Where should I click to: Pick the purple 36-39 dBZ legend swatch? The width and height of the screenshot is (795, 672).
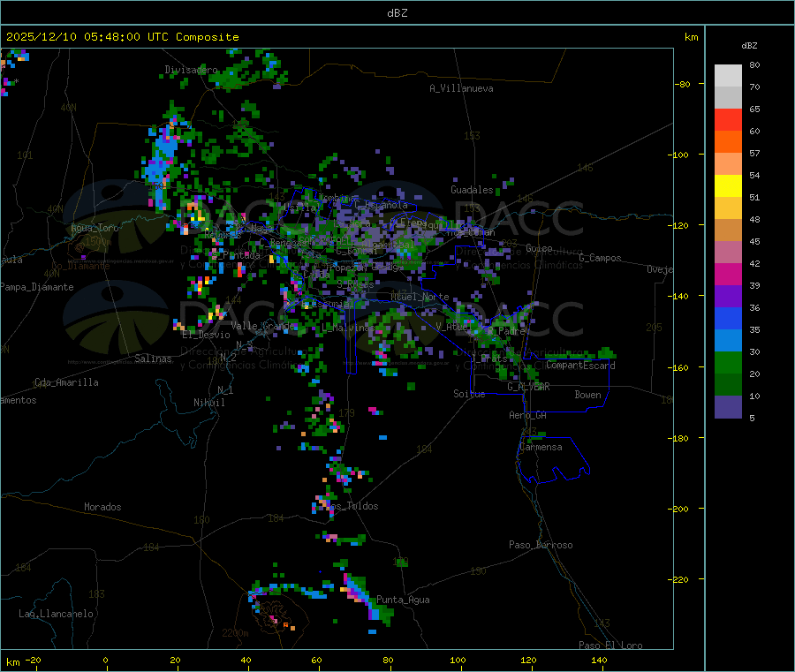click(728, 297)
